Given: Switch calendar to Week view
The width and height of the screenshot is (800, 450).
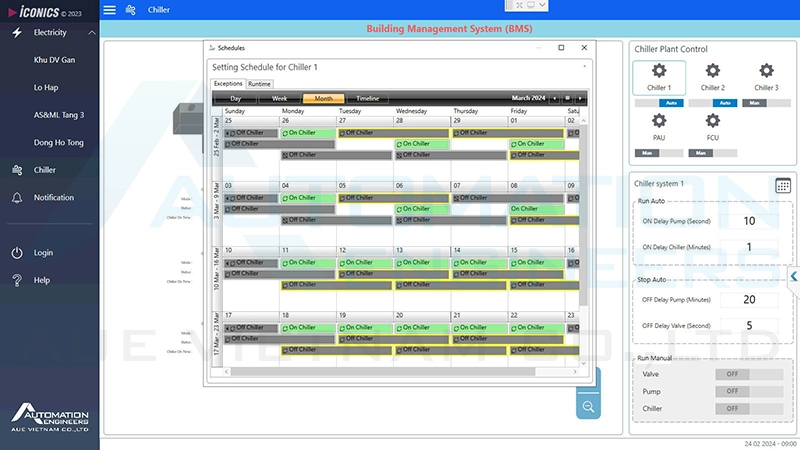Looking at the screenshot, I should pos(280,99).
